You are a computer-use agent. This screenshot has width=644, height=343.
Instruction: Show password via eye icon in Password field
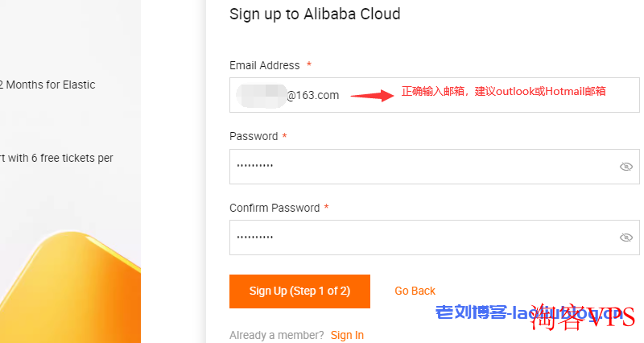(x=626, y=167)
